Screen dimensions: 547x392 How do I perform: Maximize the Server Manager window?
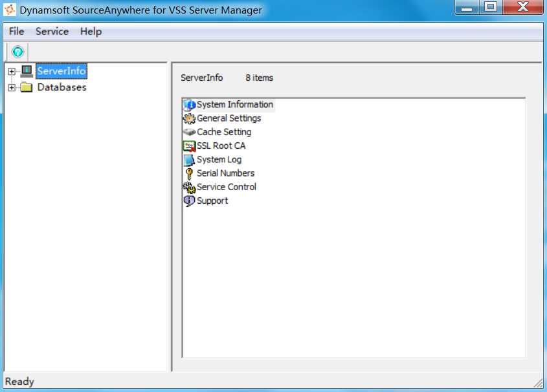click(x=491, y=7)
